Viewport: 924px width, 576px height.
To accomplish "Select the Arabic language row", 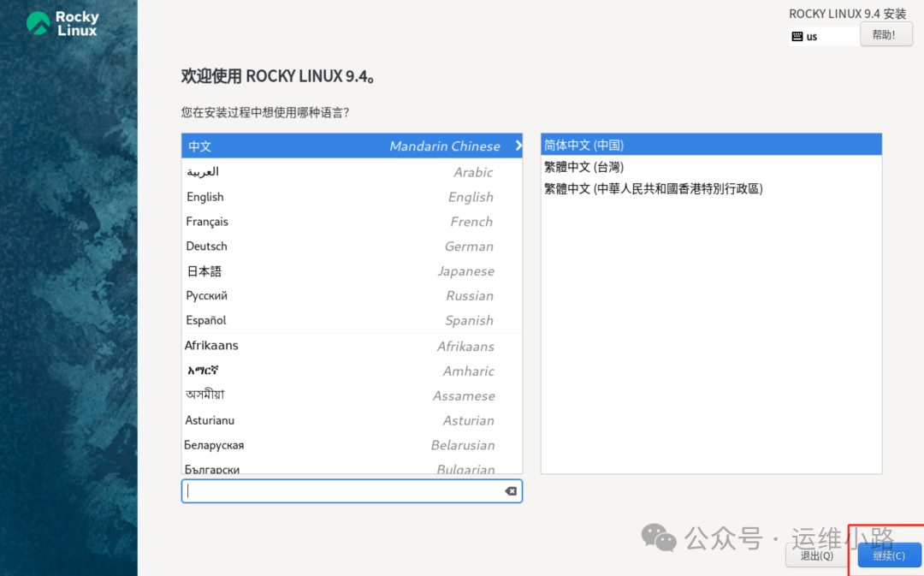I will [352, 171].
